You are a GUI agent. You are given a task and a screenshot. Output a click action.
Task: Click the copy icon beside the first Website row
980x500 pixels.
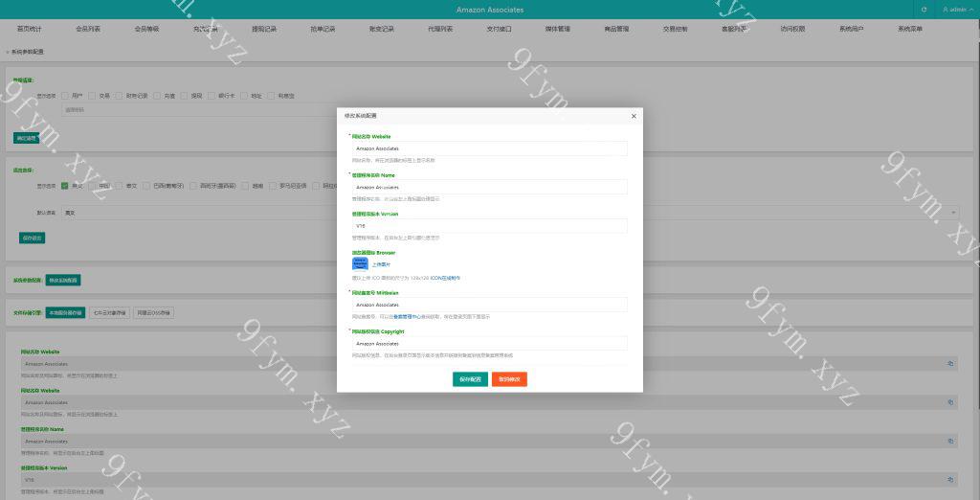(950, 364)
